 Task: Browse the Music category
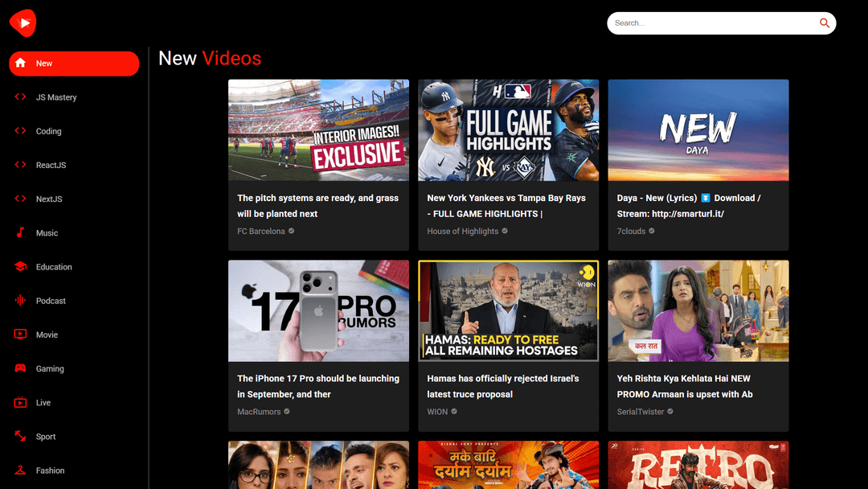coord(47,233)
